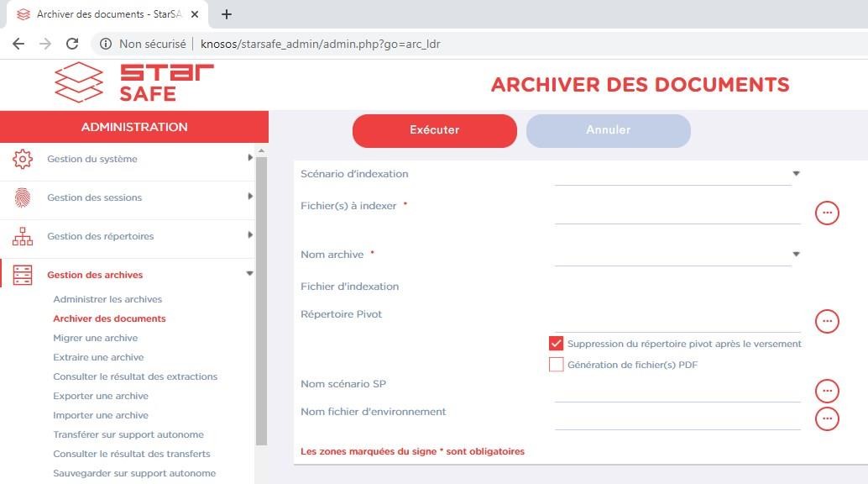868x484 pixels.
Task: Click the browser reload page icon
Action: coord(72,44)
